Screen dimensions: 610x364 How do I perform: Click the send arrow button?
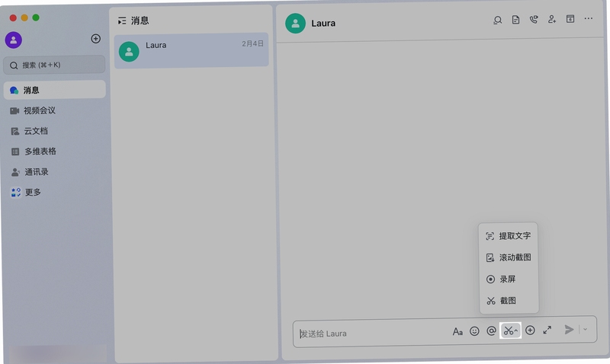point(569,330)
